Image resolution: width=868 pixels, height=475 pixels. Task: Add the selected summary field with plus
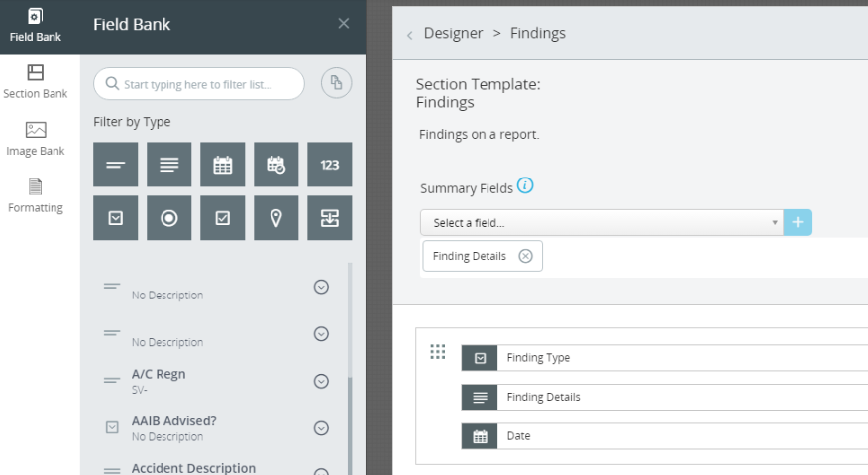point(797,223)
